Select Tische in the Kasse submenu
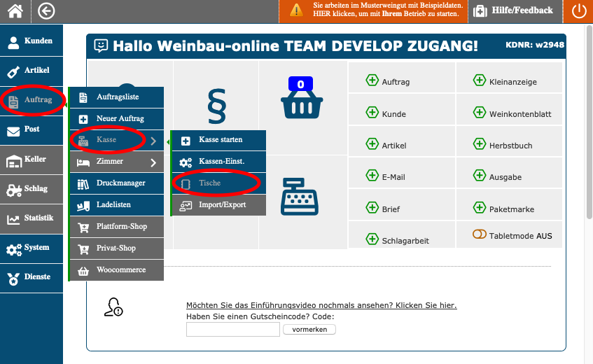Screen dimensions: 593x364 pos(210,183)
